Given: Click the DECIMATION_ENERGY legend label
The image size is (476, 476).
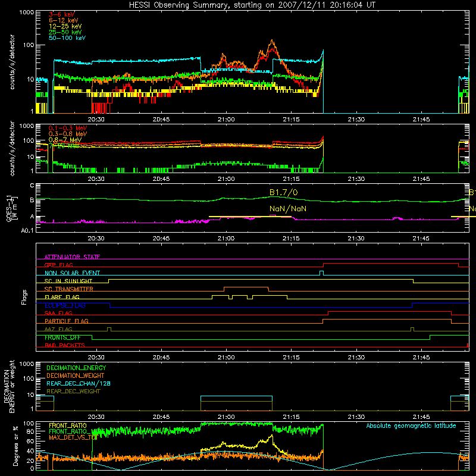Looking at the screenshot, I should 76,368.
